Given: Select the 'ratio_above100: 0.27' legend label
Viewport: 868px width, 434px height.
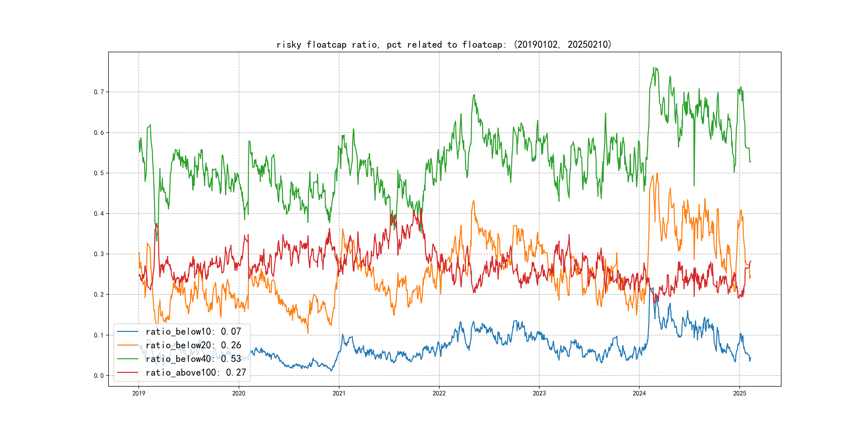Looking at the screenshot, I should (x=196, y=373).
